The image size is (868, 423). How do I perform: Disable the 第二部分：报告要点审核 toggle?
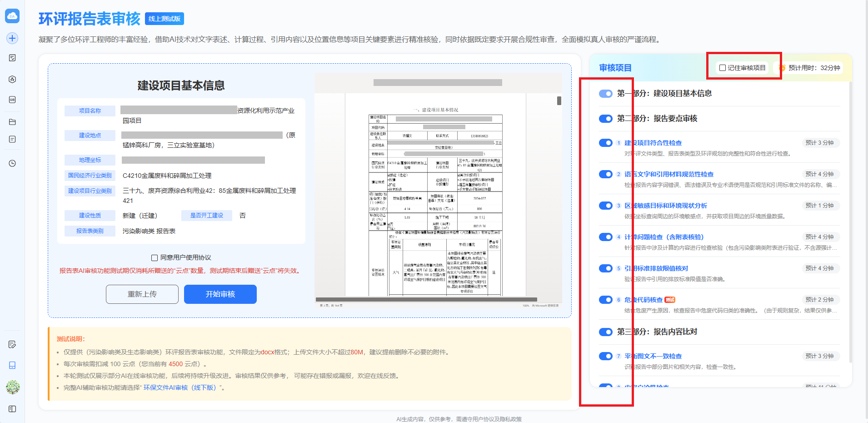[x=606, y=119]
